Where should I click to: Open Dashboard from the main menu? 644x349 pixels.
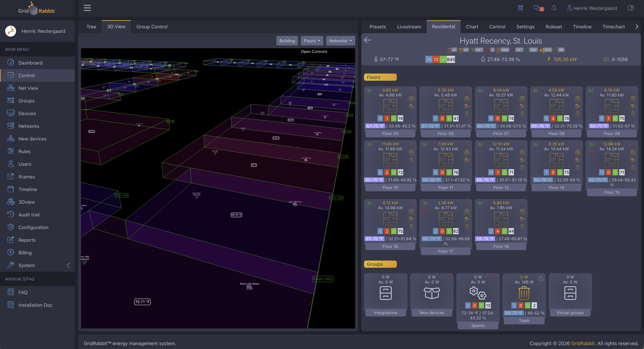(37, 63)
